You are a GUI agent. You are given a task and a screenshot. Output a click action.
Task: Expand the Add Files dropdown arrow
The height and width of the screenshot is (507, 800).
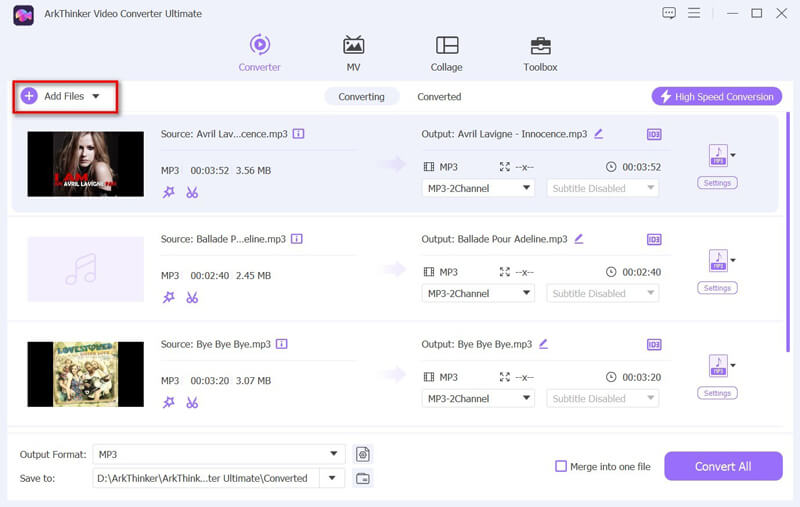pyautogui.click(x=95, y=96)
